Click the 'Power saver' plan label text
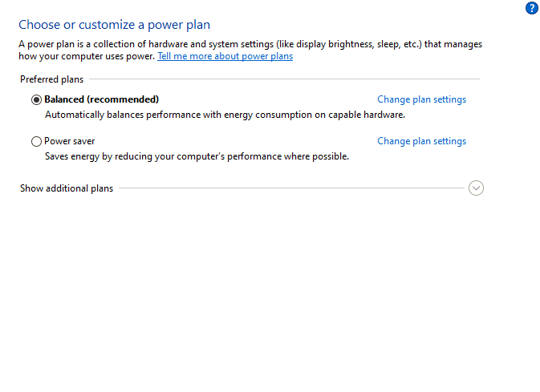 (x=70, y=141)
